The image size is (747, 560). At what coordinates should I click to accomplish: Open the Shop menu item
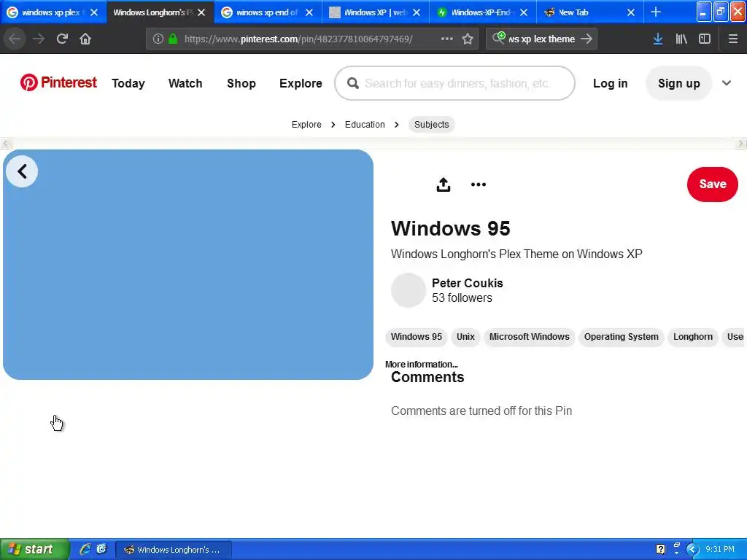click(x=241, y=83)
